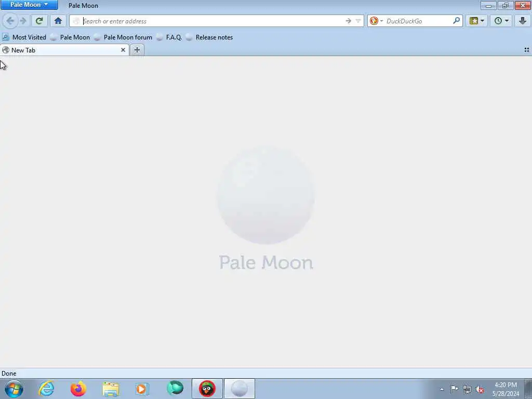Go back with the Back arrow button
Viewport: 532px width, 399px height.
[10, 21]
